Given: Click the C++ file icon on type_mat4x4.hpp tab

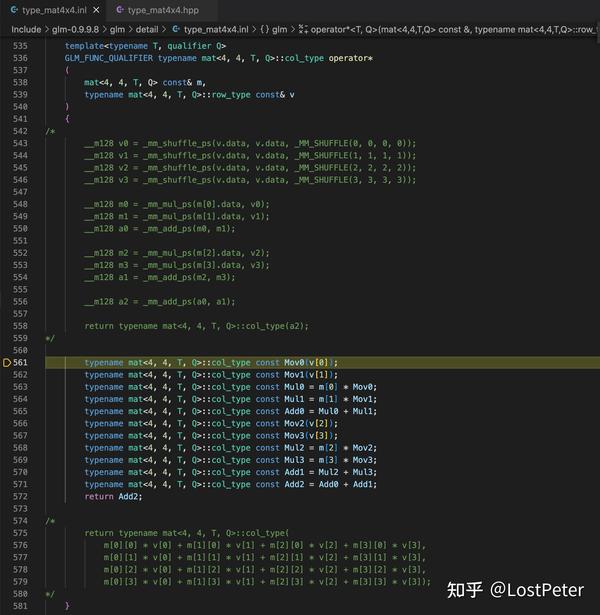Looking at the screenshot, I should 120,10.
